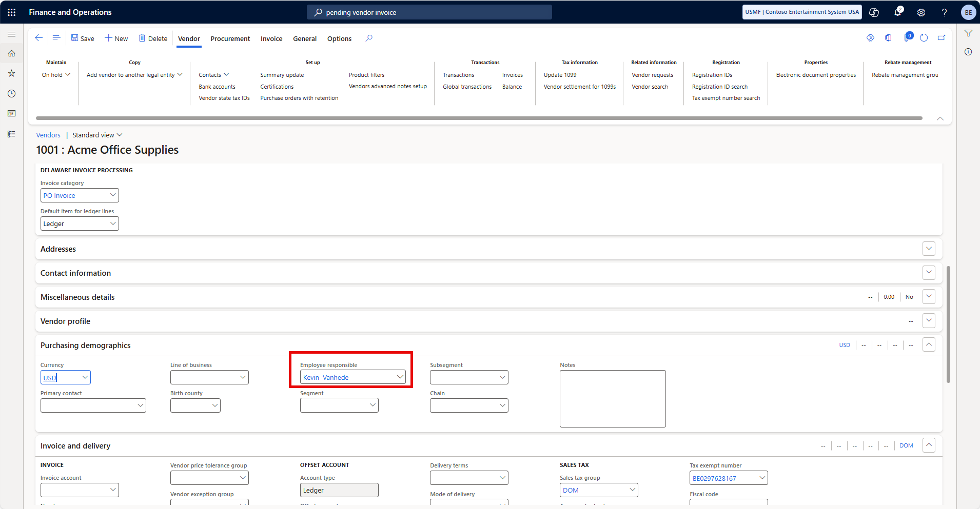Open the notifications bell icon

click(897, 12)
